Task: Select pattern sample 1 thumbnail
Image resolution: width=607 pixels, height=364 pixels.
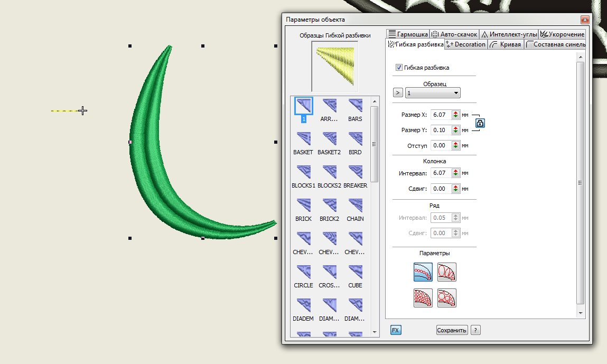Action: tap(303, 106)
